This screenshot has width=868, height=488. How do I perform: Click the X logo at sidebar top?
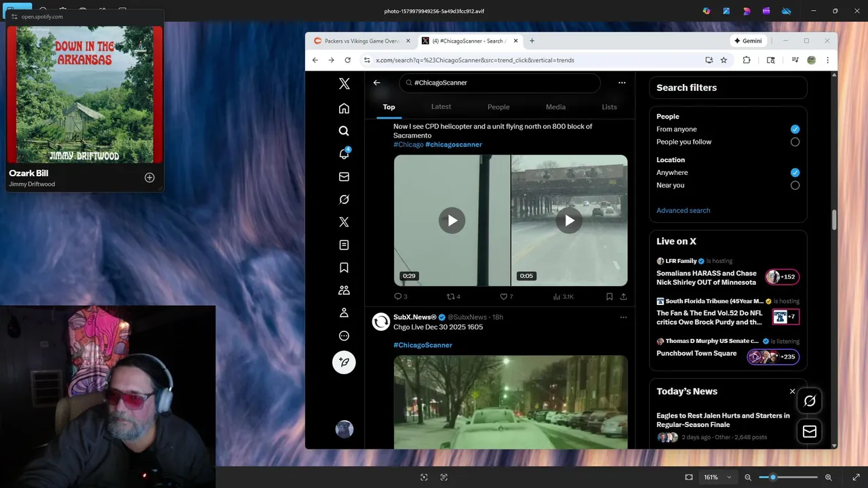pyautogui.click(x=344, y=83)
